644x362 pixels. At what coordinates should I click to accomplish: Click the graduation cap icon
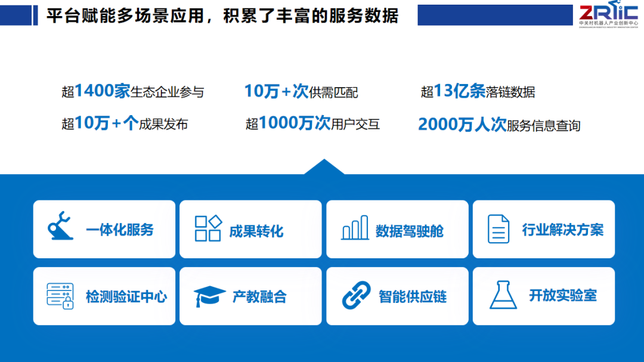tap(209, 296)
